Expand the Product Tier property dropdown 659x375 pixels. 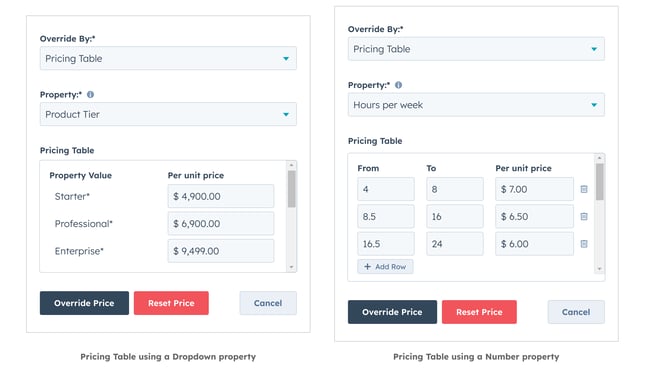coord(168,114)
